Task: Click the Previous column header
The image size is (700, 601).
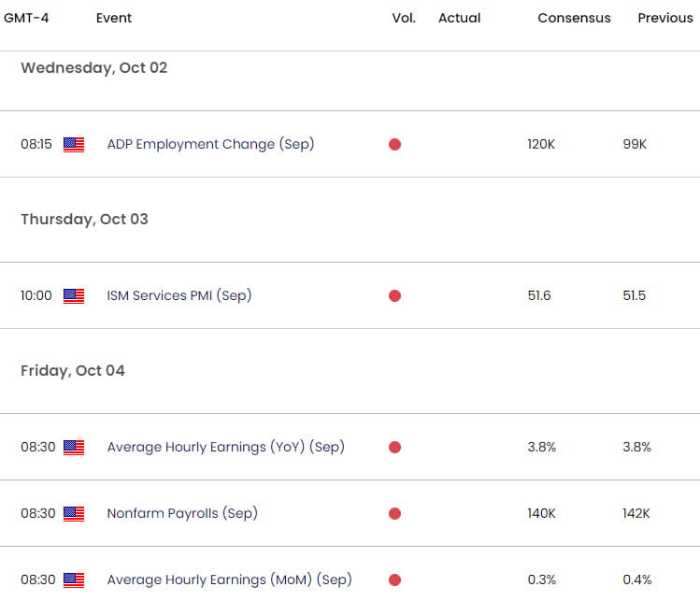Action: pos(665,18)
